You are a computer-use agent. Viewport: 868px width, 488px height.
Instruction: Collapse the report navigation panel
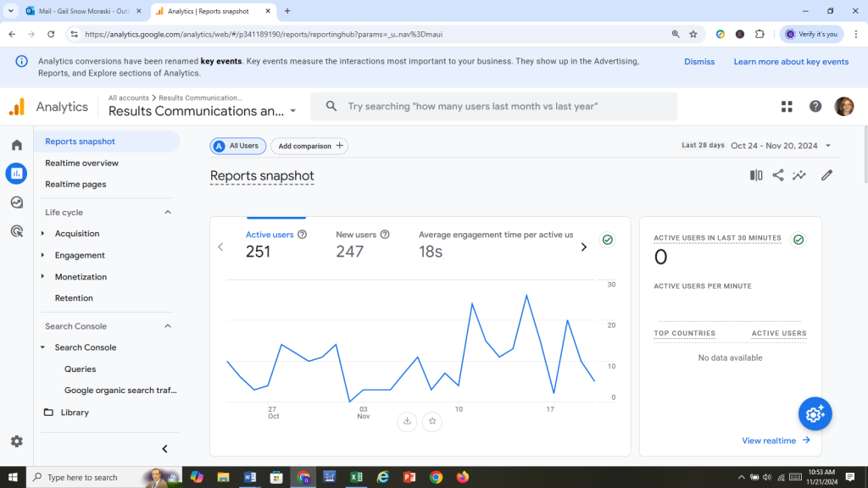click(165, 449)
